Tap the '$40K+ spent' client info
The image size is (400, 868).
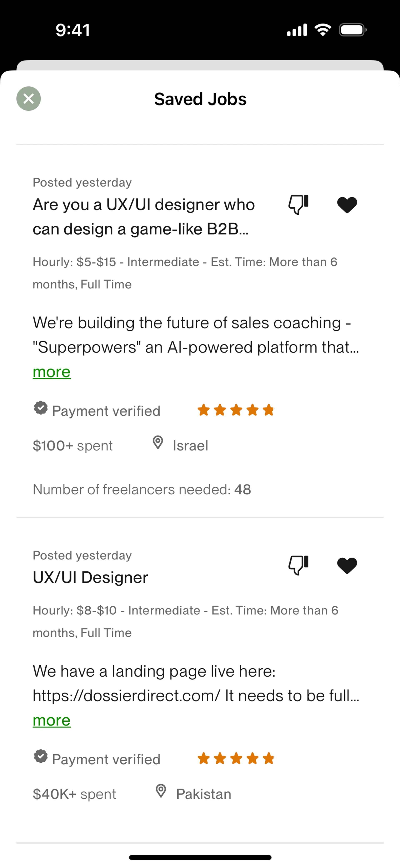point(74,794)
